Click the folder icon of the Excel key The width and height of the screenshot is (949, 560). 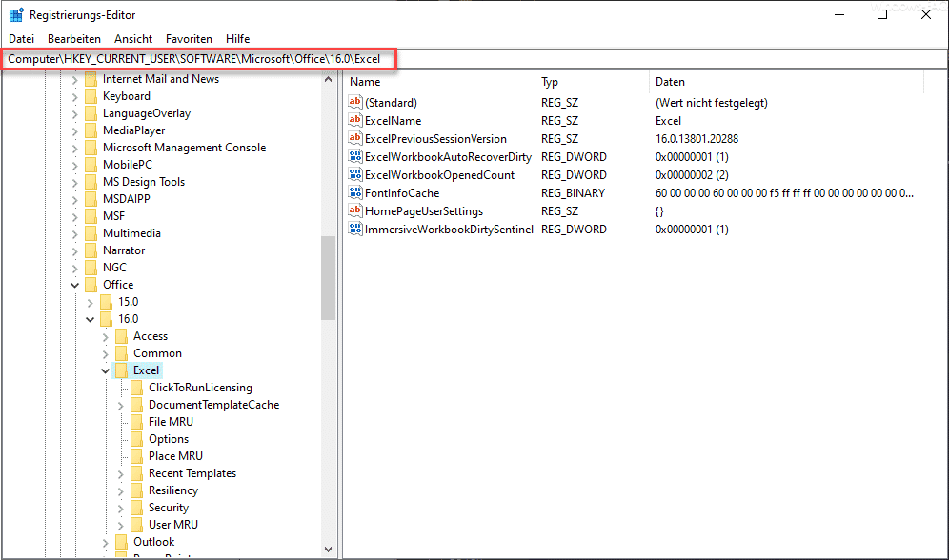click(x=121, y=370)
